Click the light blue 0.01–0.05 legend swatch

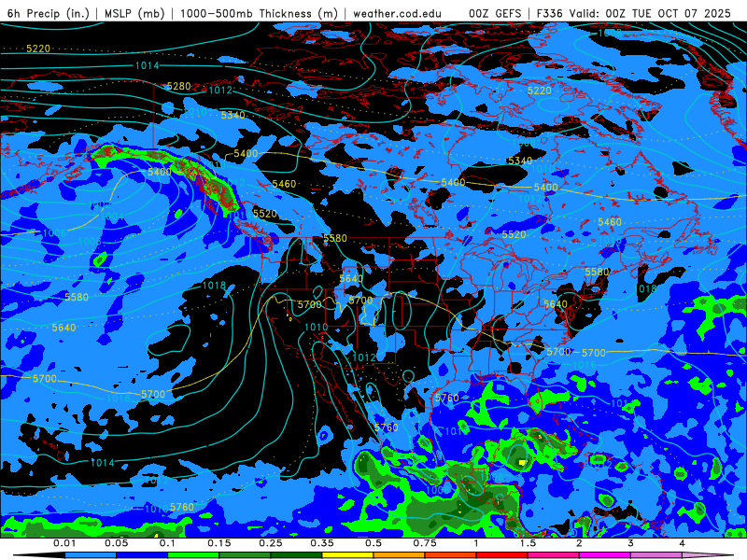coord(90,555)
